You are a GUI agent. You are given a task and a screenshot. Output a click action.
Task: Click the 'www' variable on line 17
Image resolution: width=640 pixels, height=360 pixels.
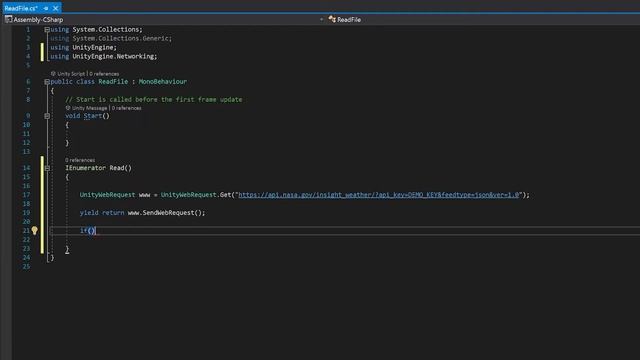(x=144, y=195)
